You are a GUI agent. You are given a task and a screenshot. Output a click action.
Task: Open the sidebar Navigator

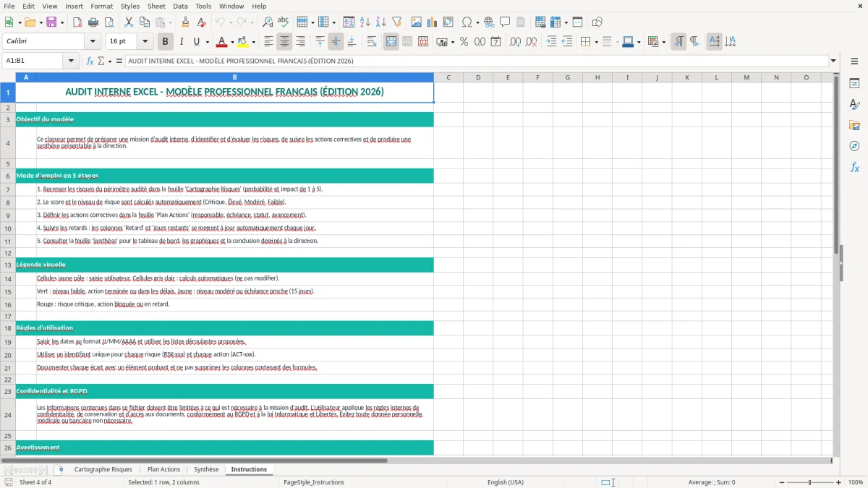coord(854,146)
